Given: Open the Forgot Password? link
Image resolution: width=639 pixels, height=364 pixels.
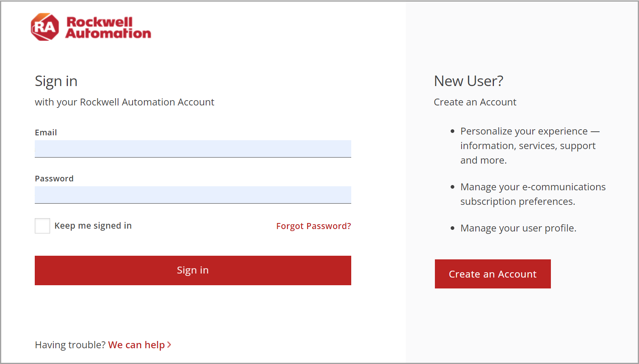Looking at the screenshot, I should pyautogui.click(x=313, y=226).
